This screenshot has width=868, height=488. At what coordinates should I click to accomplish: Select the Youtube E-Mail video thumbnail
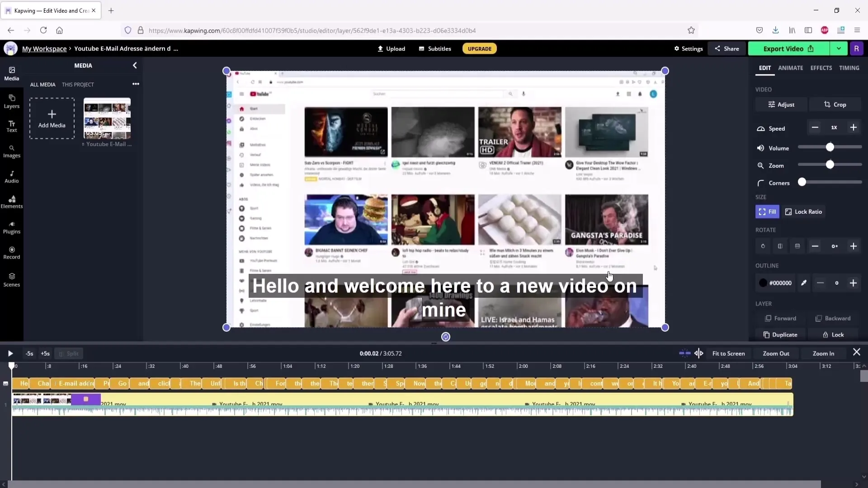coord(107,118)
